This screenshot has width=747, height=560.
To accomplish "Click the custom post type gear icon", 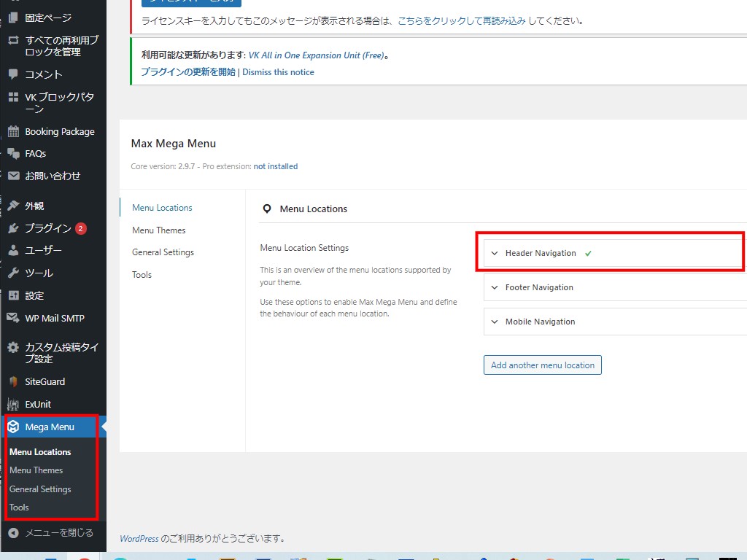I will (13, 348).
